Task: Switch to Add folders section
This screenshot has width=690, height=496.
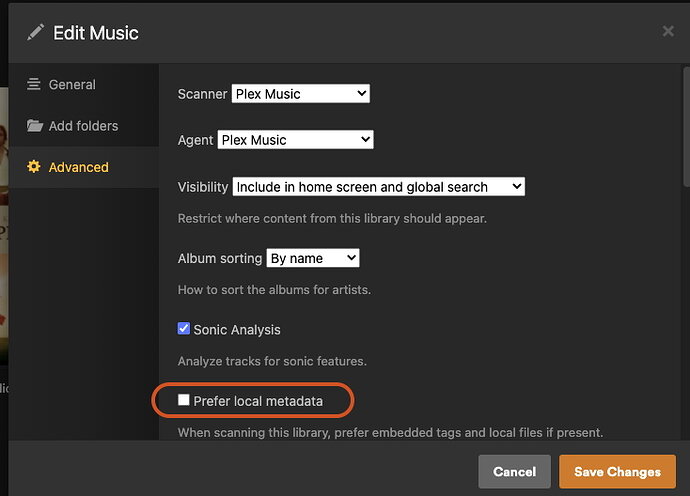Action: point(84,126)
